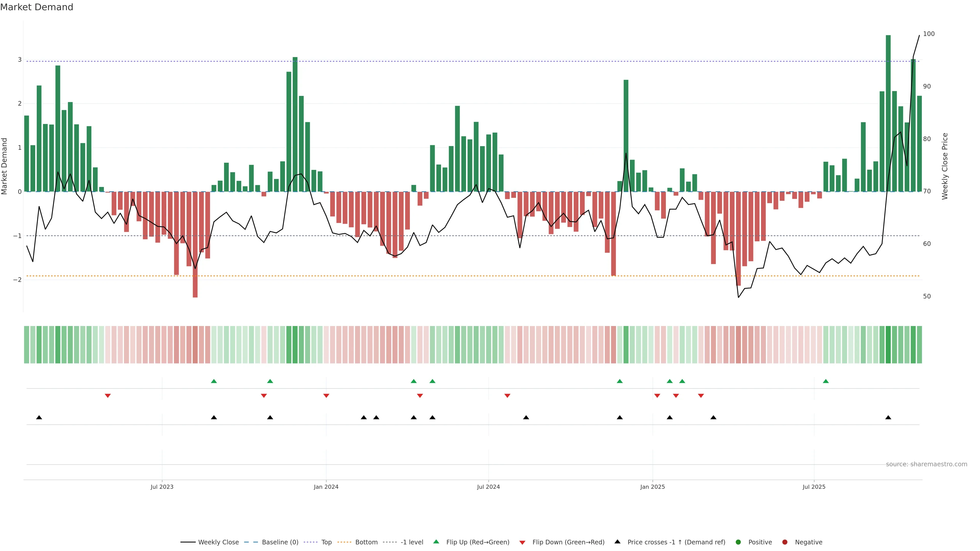Click the leftmost black price-cross triangle marker

(39, 418)
